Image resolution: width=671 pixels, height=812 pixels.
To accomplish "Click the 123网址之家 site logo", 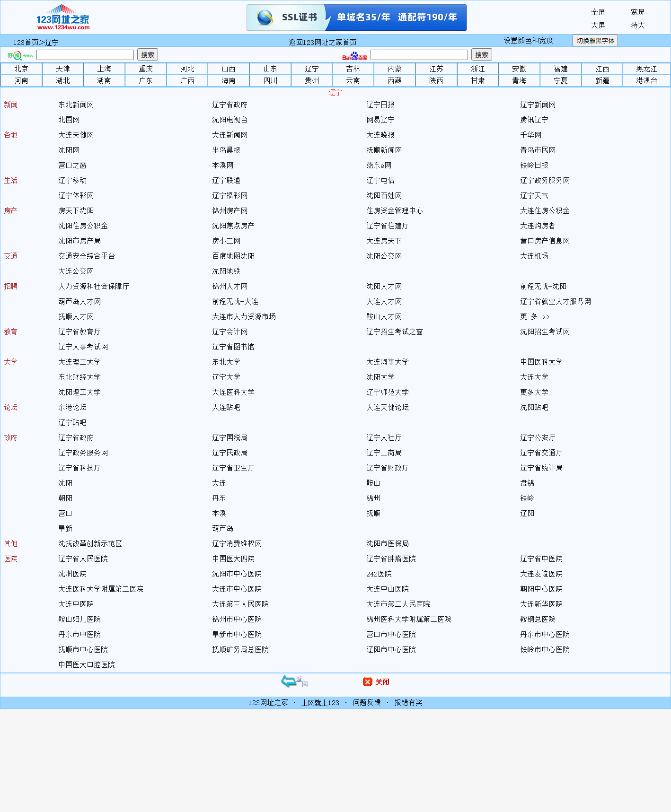I will click(62, 18).
